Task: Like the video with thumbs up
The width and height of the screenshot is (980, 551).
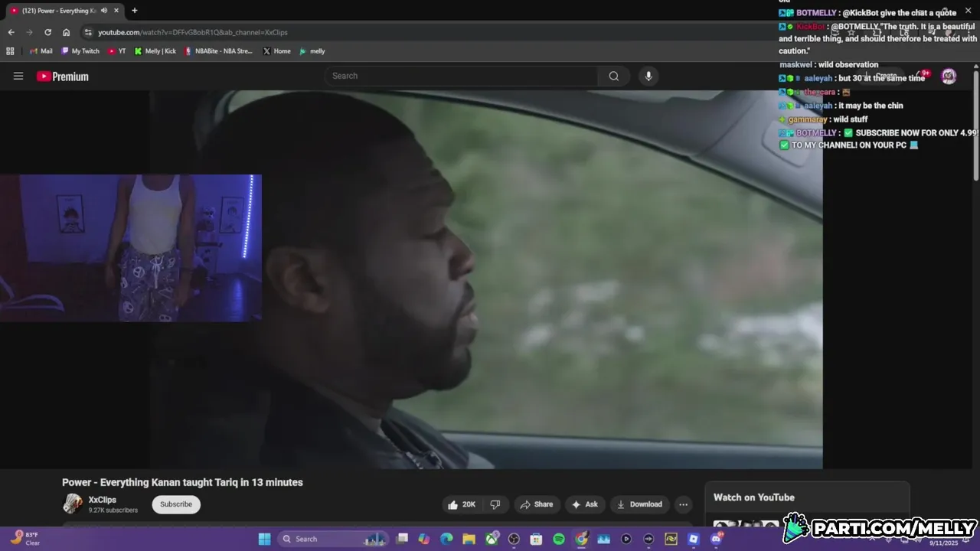Action: [462, 504]
